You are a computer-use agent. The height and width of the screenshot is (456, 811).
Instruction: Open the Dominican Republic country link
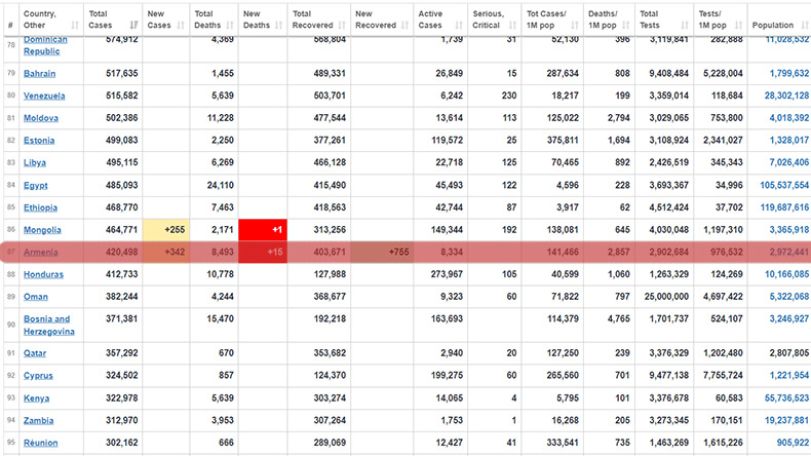click(x=46, y=45)
